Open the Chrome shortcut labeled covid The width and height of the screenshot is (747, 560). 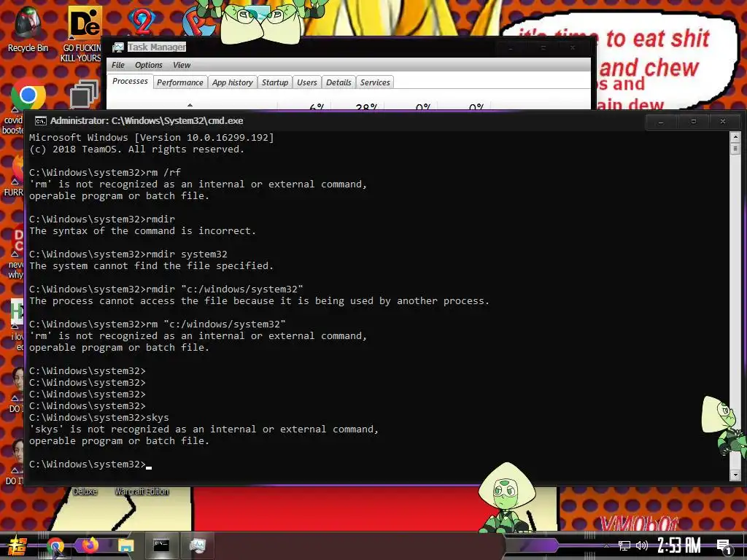click(28, 96)
